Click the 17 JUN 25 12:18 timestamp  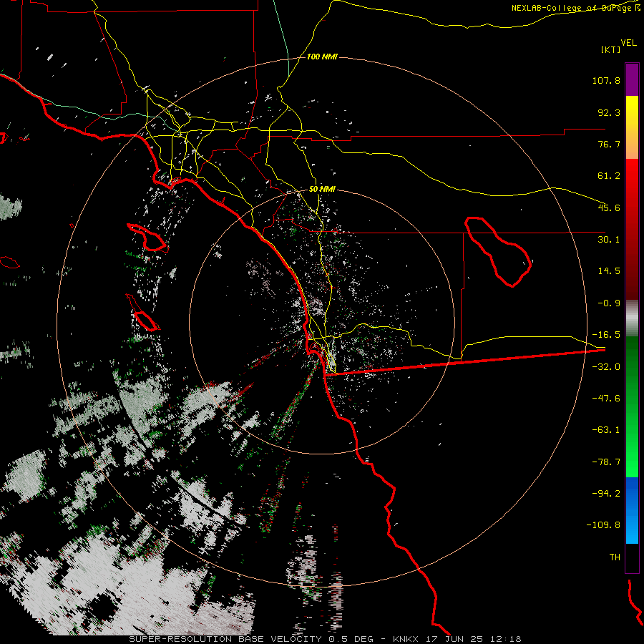[472, 639]
